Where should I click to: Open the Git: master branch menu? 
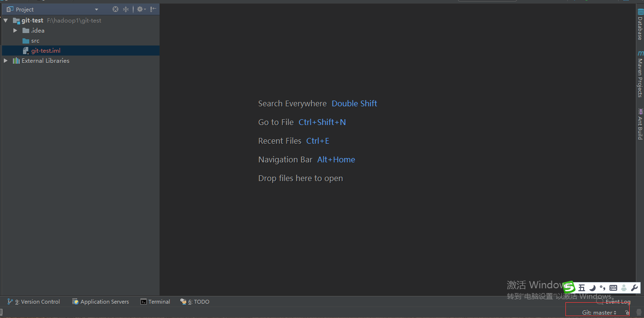[x=599, y=313]
